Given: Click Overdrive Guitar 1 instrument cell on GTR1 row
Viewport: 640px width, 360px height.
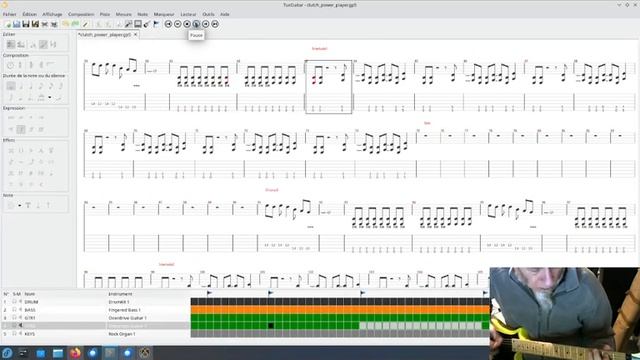Looking at the screenshot, I should (127, 318).
